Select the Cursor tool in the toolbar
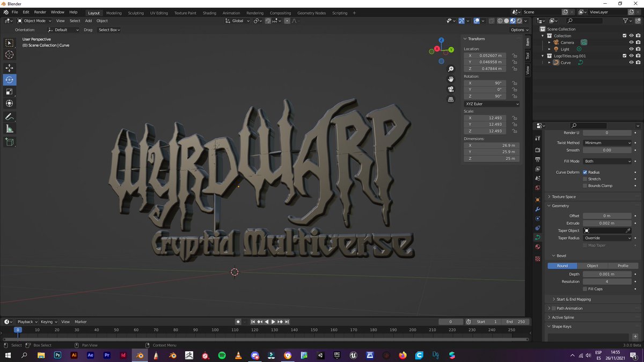 point(10,55)
